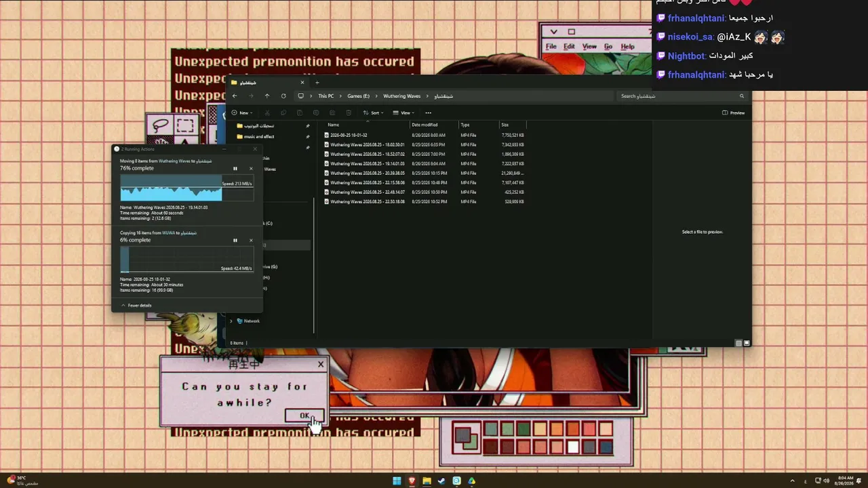868x488 pixels.
Task: Click the Paste icon in Explorer toolbar
Action: click(x=300, y=113)
